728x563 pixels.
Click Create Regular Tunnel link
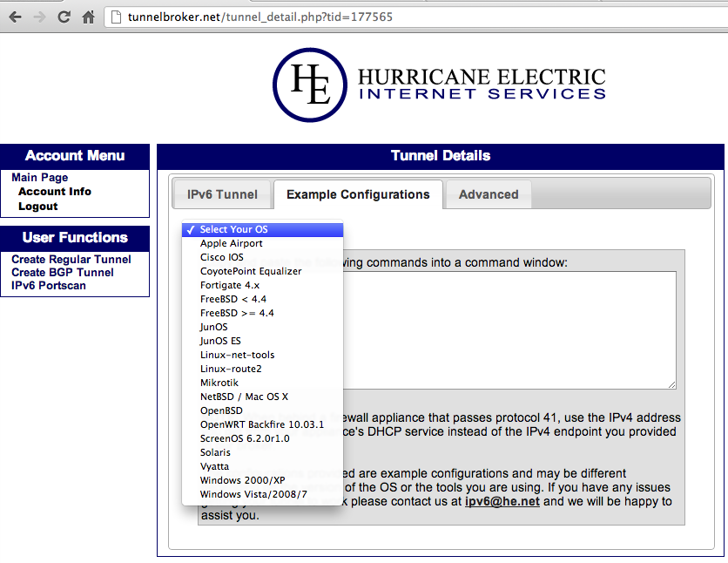tap(71, 259)
